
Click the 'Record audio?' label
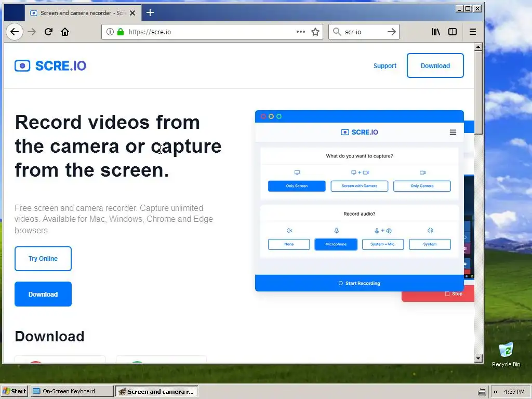360,214
